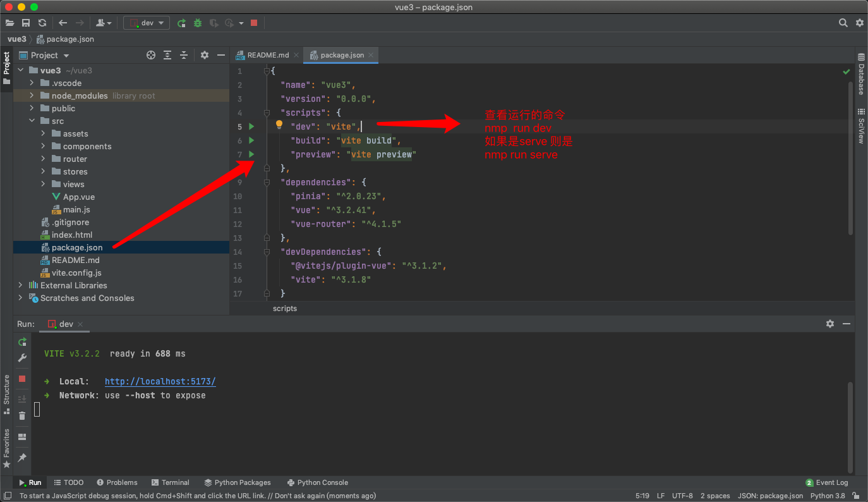Run the "build" script from the gutter

251,140
